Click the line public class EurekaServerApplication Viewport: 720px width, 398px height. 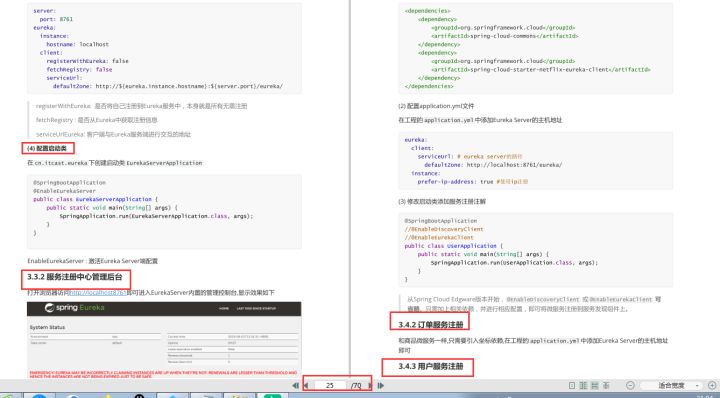(96, 199)
